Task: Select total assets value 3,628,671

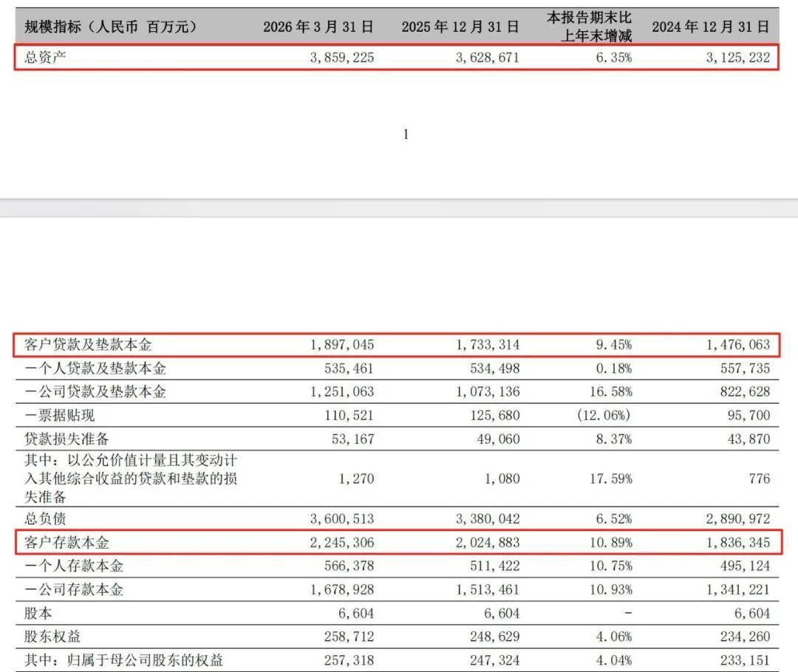Action: pyautogui.click(x=488, y=58)
